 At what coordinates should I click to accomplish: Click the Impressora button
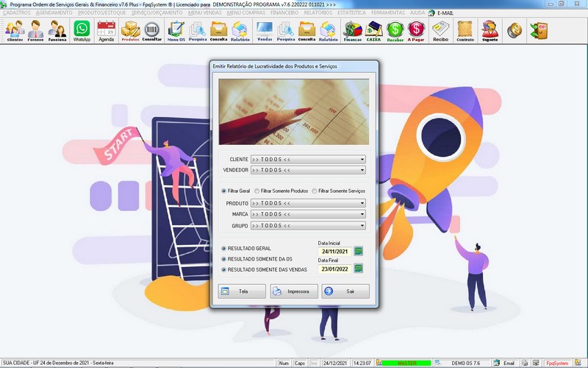tap(294, 291)
